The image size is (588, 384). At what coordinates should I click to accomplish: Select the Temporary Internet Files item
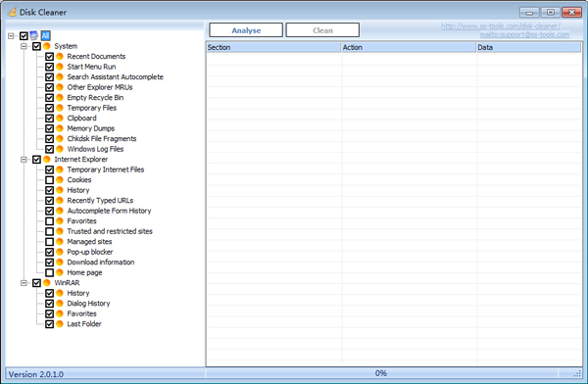106,169
